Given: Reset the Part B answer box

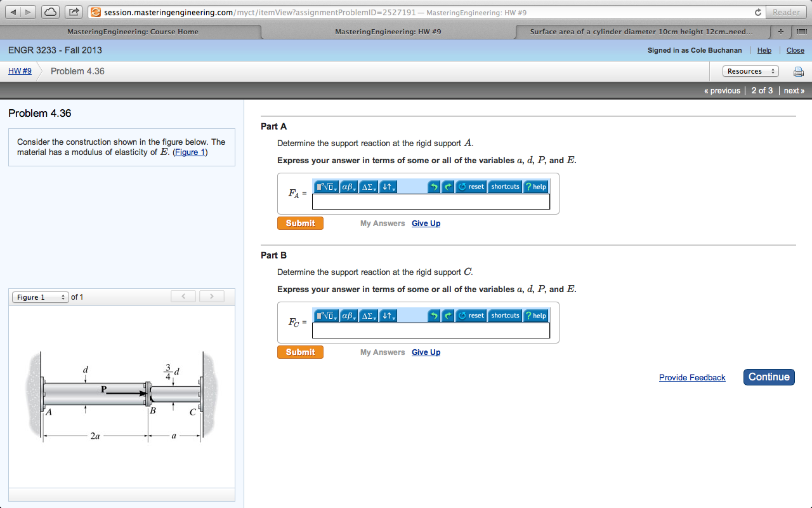Looking at the screenshot, I should coord(471,316).
